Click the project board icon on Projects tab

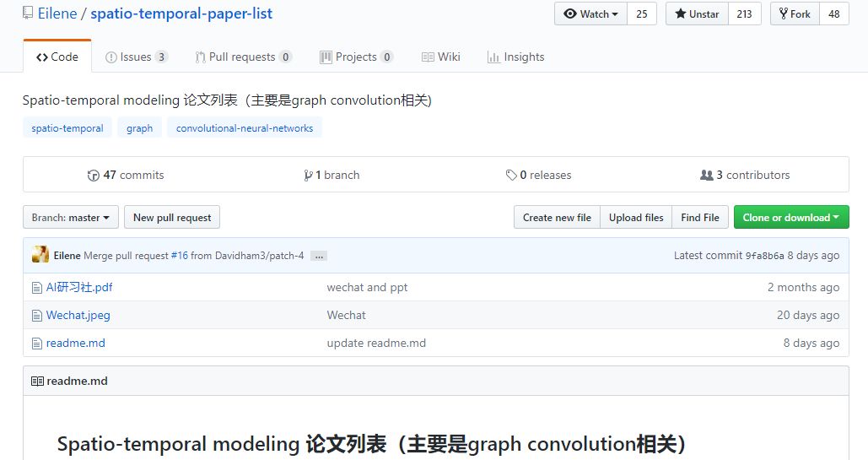pos(326,57)
